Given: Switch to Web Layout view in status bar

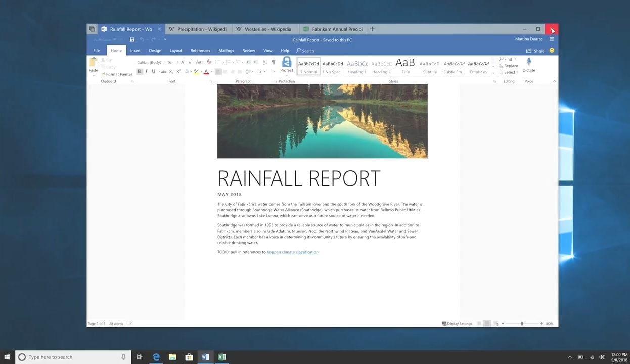Looking at the screenshot, I should [x=496, y=323].
